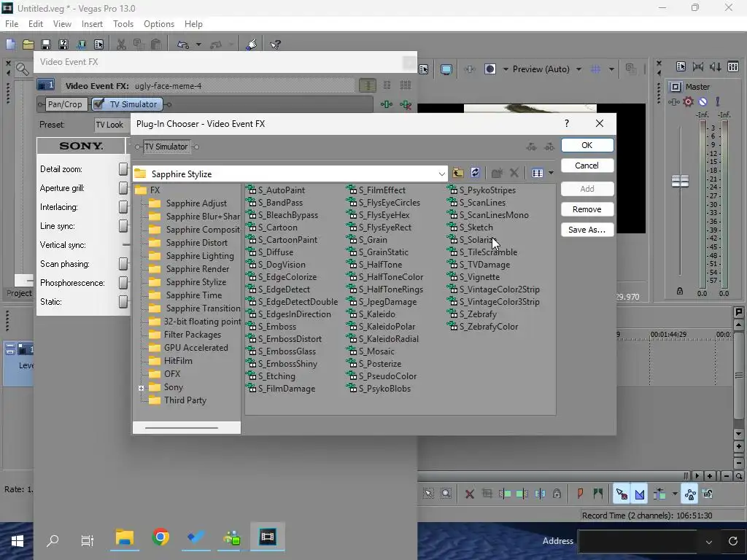Open the Preview (Auto) quality dropdown
Screen dimensions: 747x560
[x=578, y=69]
